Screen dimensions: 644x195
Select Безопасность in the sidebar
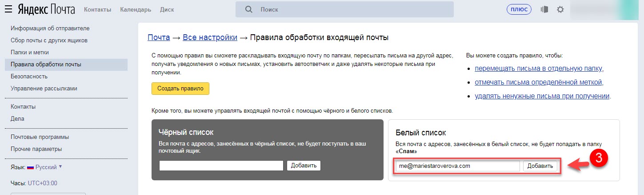click(x=29, y=76)
